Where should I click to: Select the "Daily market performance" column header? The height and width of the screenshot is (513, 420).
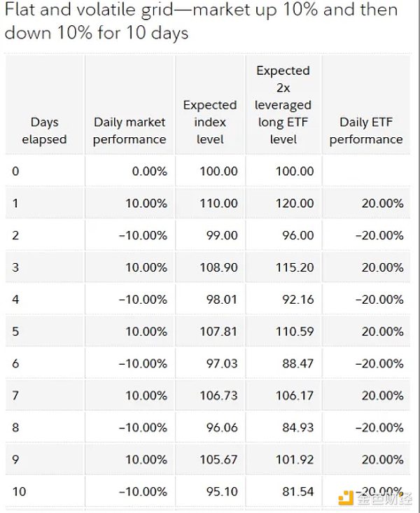pos(129,131)
